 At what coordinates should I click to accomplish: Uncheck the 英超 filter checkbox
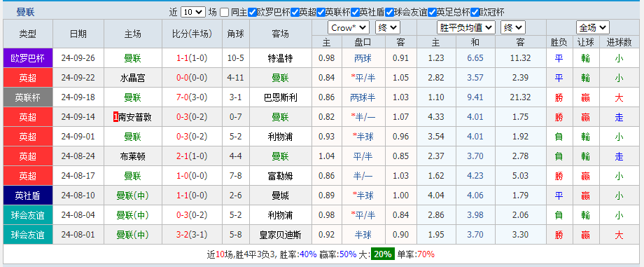click(x=295, y=13)
